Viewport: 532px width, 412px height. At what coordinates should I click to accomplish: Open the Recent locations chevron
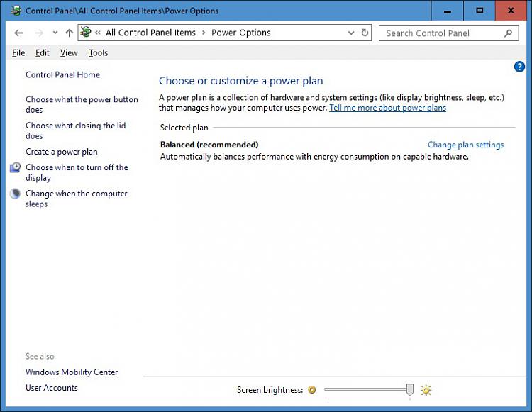[55, 33]
